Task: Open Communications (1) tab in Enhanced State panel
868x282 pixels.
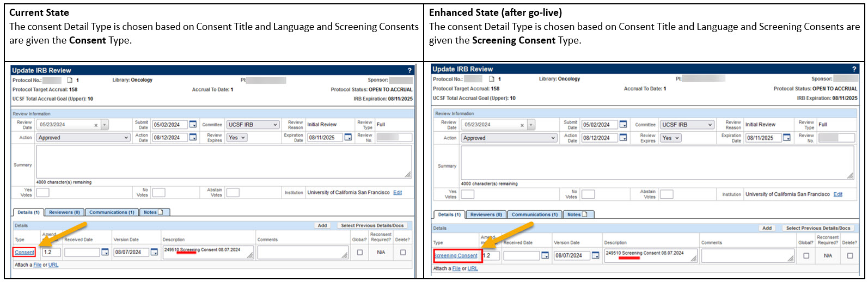Action: coord(534,214)
